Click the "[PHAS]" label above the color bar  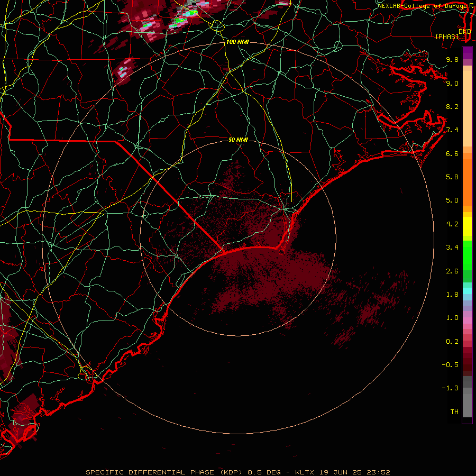point(447,36)
